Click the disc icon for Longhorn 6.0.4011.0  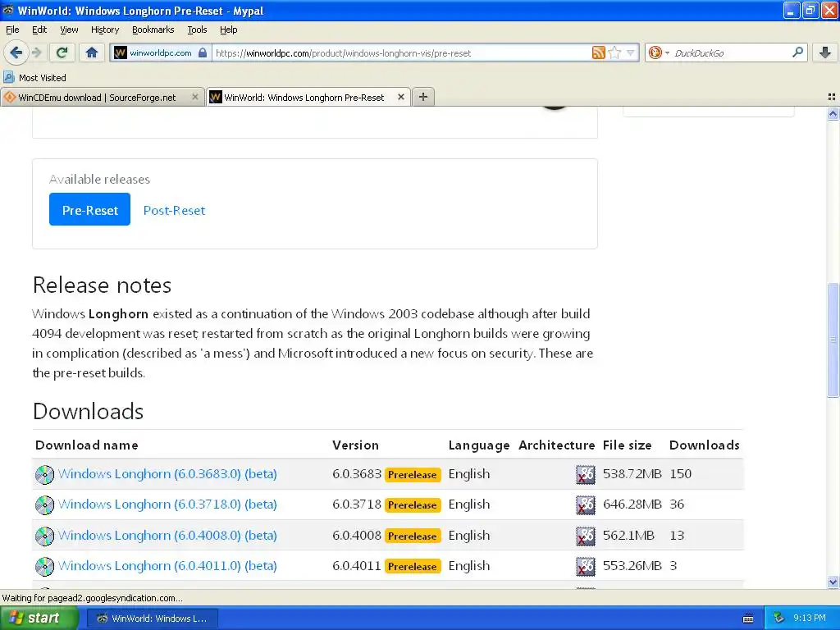(44, 567)
